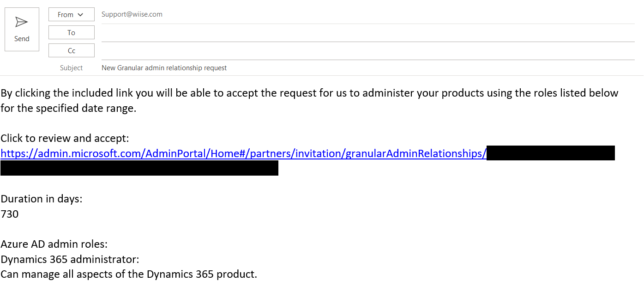Click the paper plane Send icon
The image size is (644, 293).
click(x=22, y=22)
